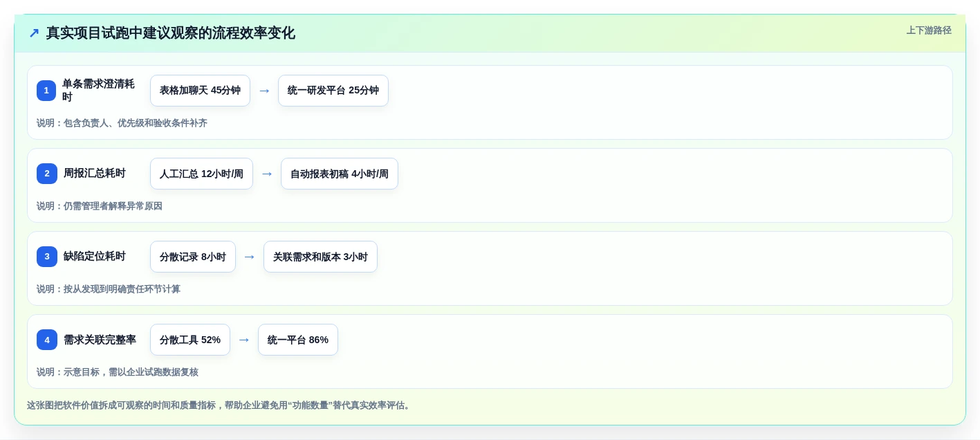Click the 关联需求和版本 3小时 chip
980x440 pixels.
click(320, 257)
